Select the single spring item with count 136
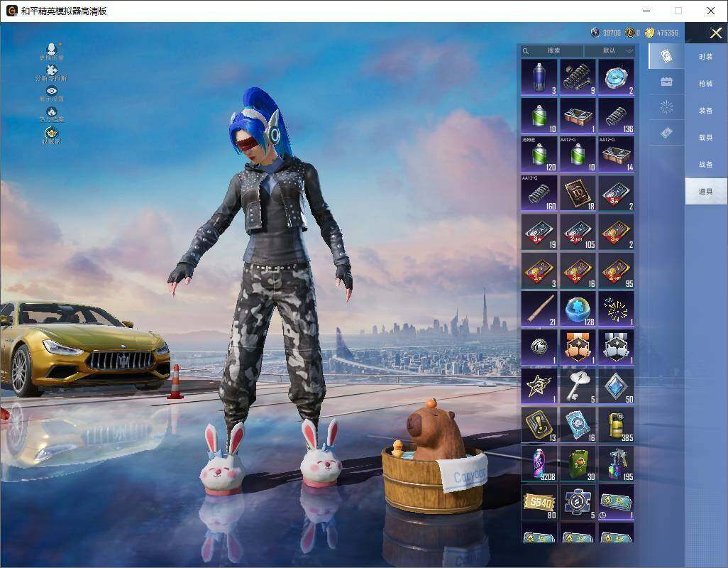The image size is (728, 568). 616,116
